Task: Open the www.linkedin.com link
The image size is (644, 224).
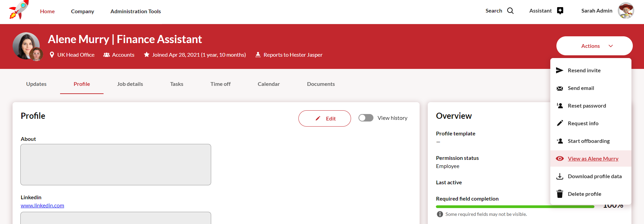Action: [42, 205]
